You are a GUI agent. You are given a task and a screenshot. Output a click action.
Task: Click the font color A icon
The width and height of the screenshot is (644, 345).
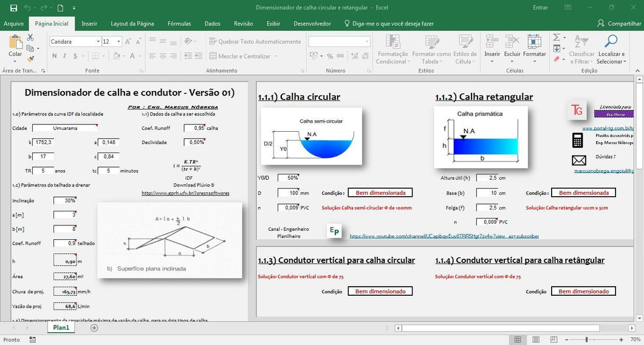(x=132, y=56)
